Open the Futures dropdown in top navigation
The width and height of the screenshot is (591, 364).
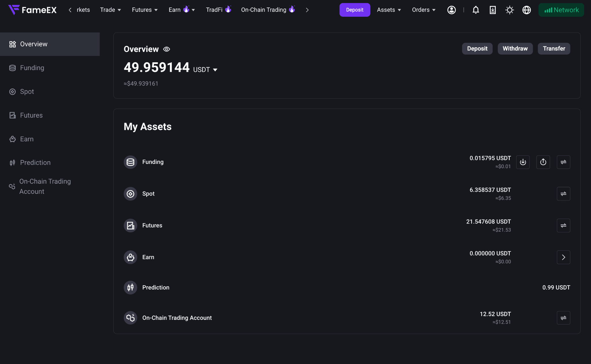click(145, 10)
